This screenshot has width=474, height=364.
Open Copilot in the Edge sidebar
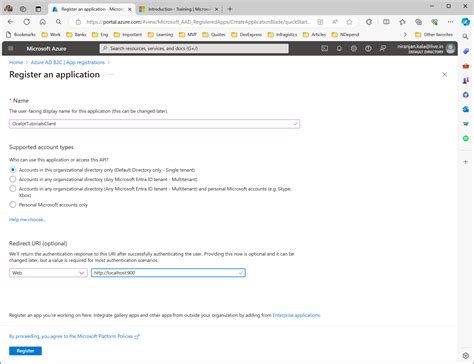(x=466, y=22)
